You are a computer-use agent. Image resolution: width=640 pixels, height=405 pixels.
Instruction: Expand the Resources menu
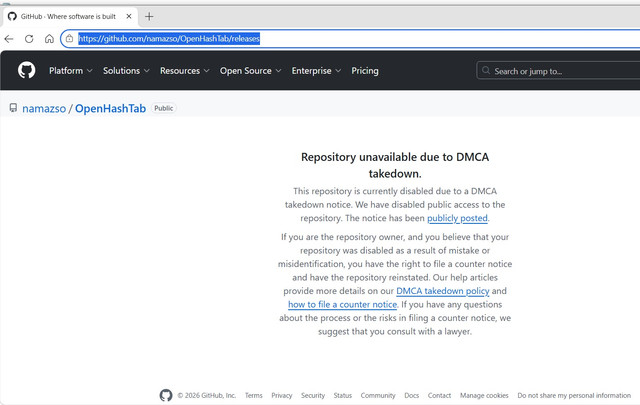pos(184,71)
